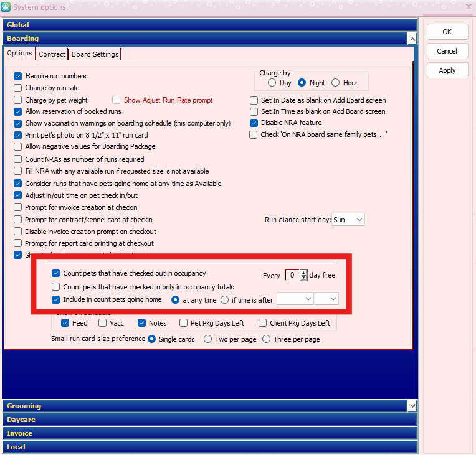The image size is (476, 455).
Task: Close the System options window
Action: [469, 7]
